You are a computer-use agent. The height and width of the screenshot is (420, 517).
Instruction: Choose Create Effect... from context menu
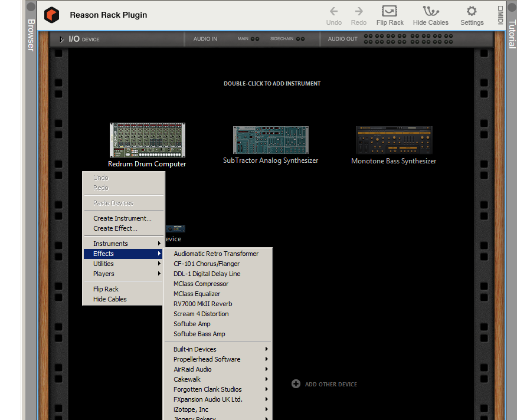[124, 228]
